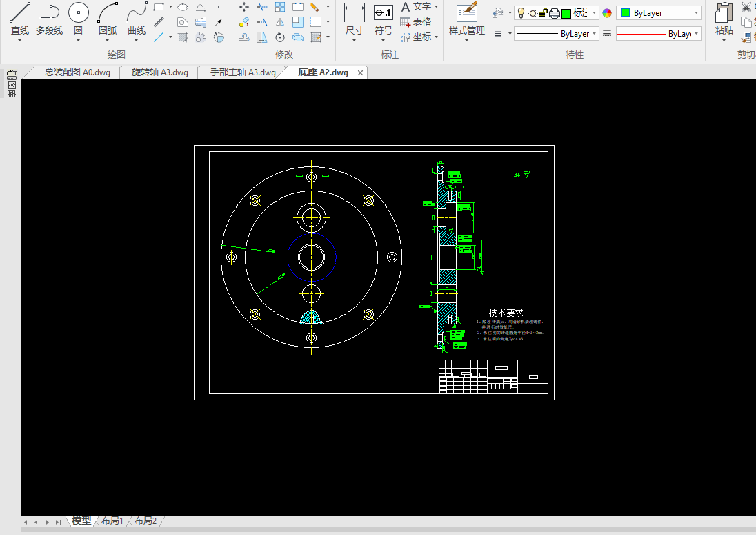Screen dimensions: 756x535
Task: Switch to the 布局2 layout tab
Action: point(146,521)
